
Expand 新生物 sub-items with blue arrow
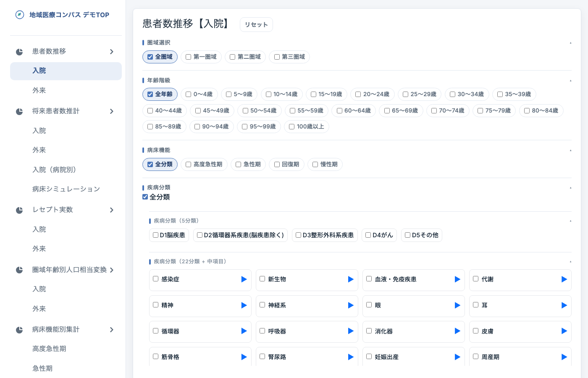click(x=351, y=279)
